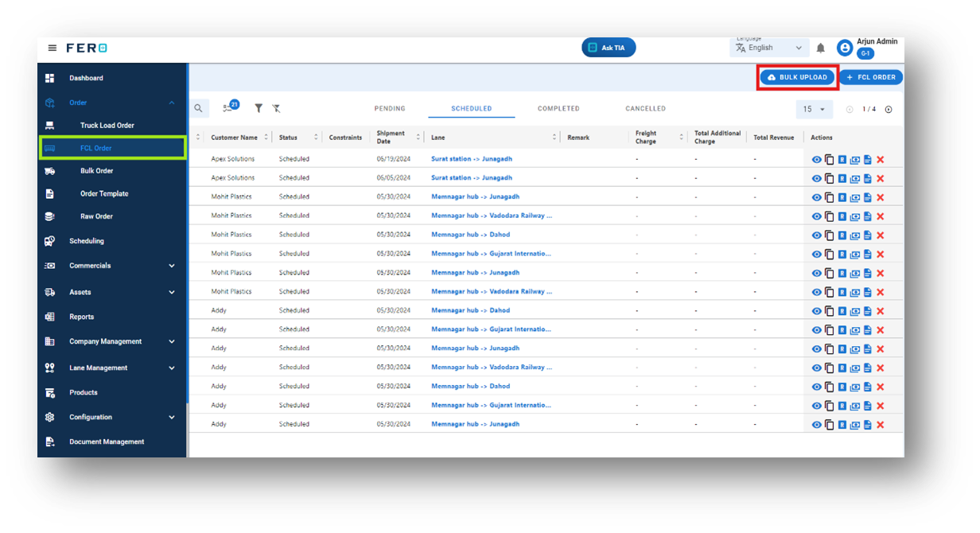Copy the 06/19/2024 order
This screenshot has width=980, height=533.
829,160
